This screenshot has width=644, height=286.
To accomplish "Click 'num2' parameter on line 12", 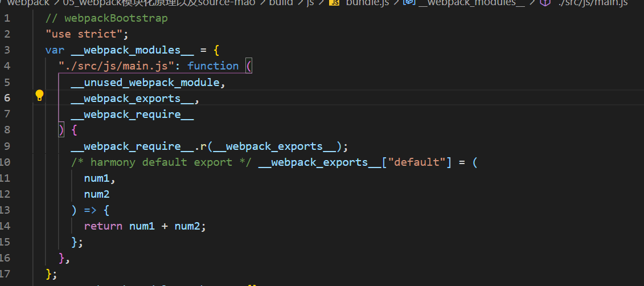I will (x=97, y=194).
